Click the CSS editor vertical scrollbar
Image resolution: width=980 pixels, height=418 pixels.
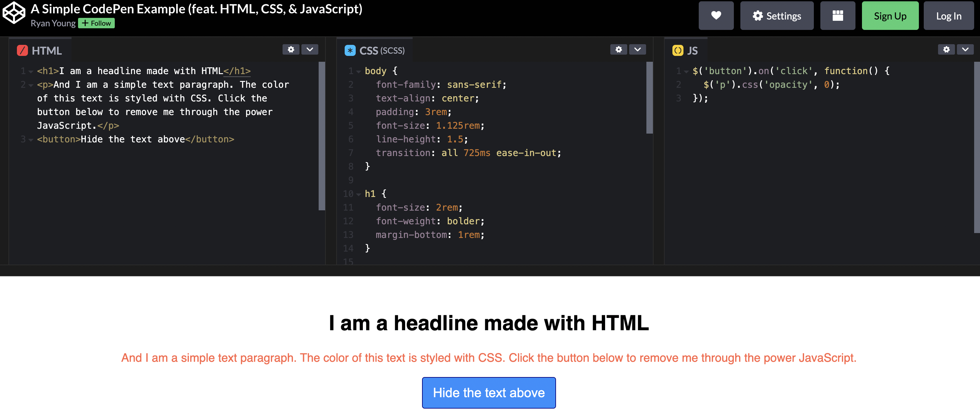click(x=649, y=98)
